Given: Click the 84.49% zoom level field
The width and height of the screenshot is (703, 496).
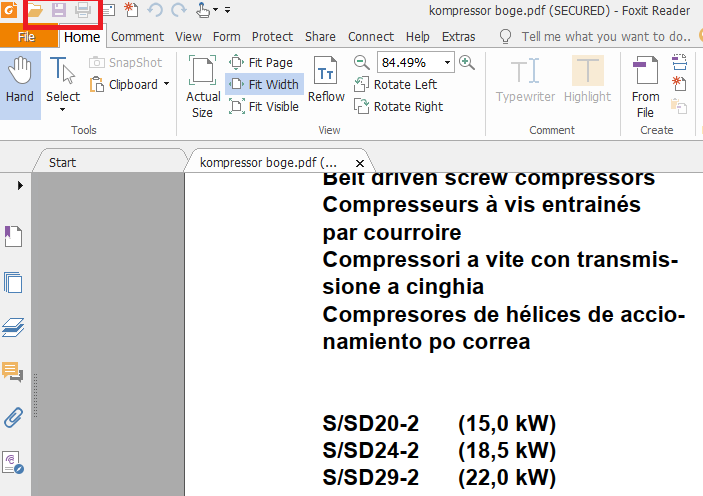Looking at the screenshot, I should pos(409,62).
